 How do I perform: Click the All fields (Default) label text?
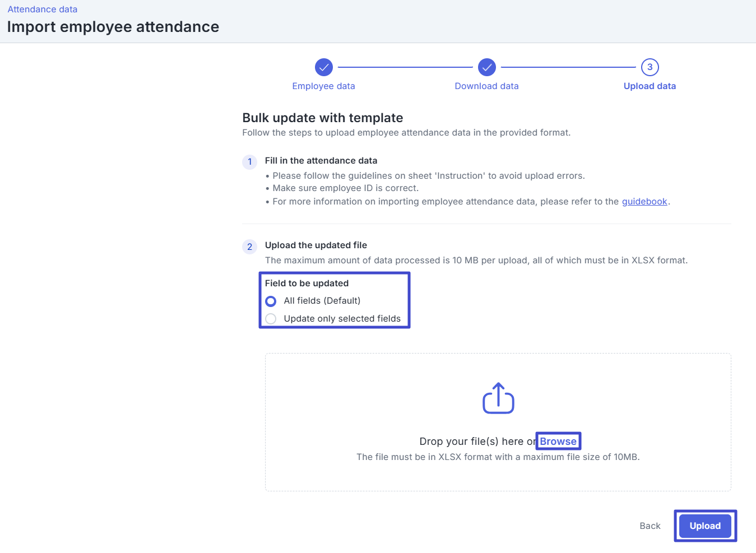pos(322,301)
